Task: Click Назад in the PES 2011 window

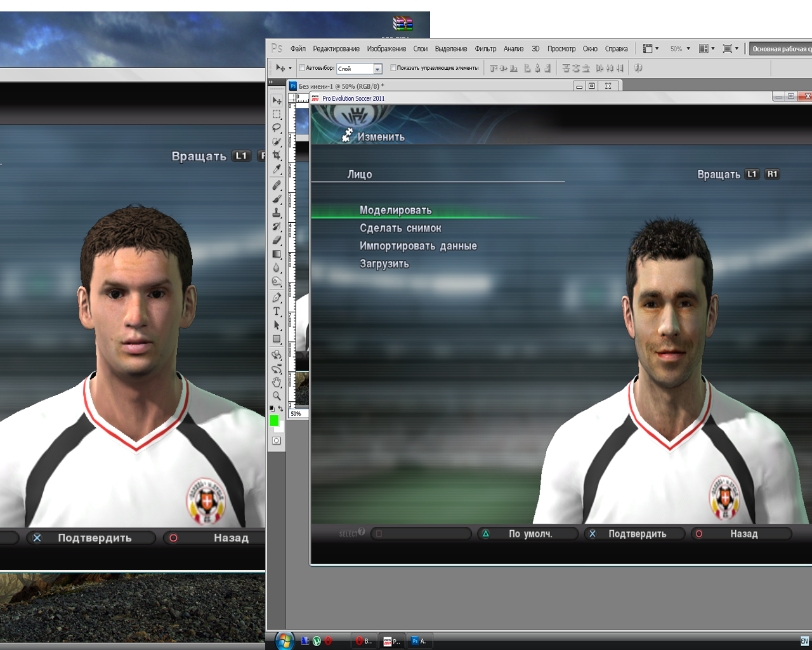Action: [x=742, y=534]
